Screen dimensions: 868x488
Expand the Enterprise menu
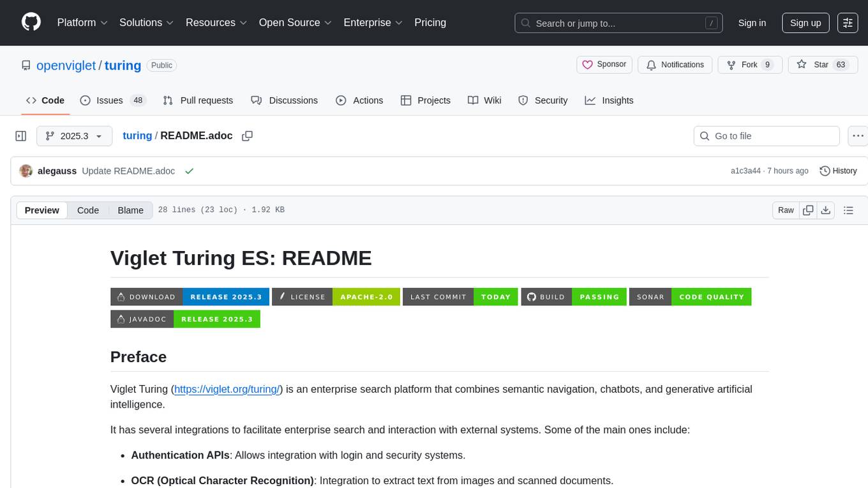click(373, 22)
